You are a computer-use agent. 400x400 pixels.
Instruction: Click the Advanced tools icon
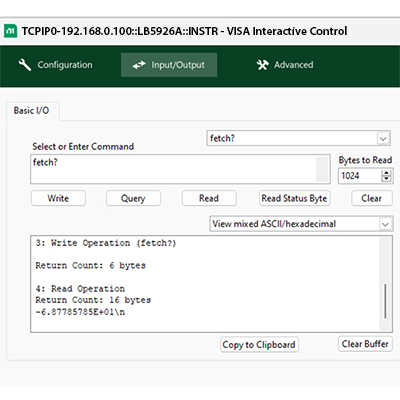pyautogui.click(x=262, y=65)
